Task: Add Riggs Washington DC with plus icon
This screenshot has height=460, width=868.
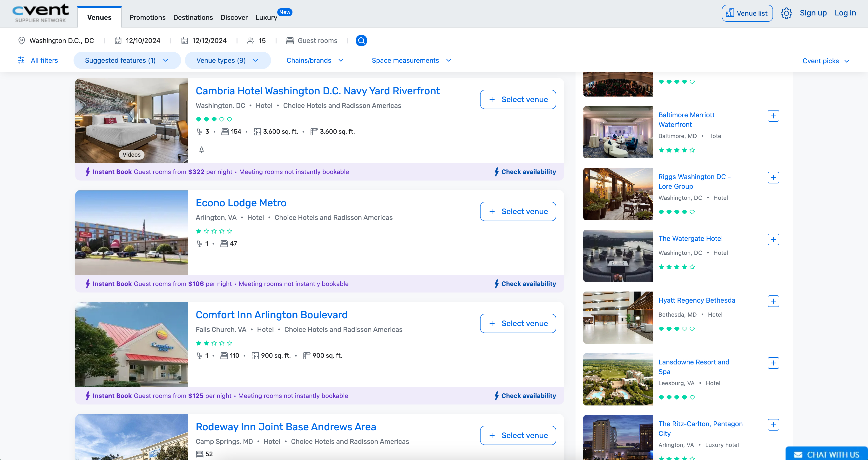Action: pos(773,177)
